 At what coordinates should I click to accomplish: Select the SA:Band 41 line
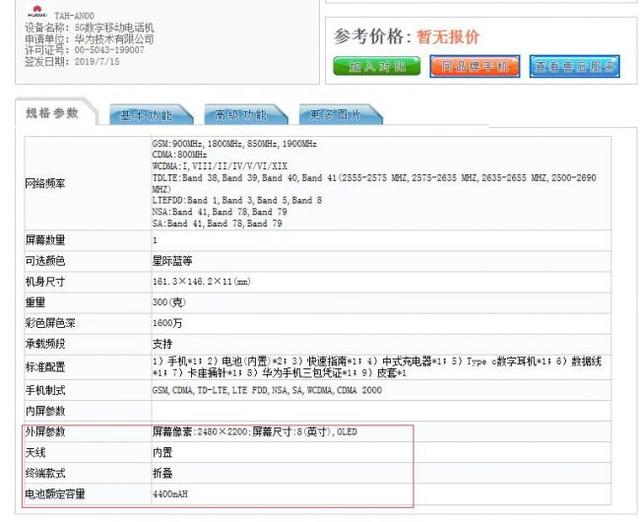coord(217,223)
